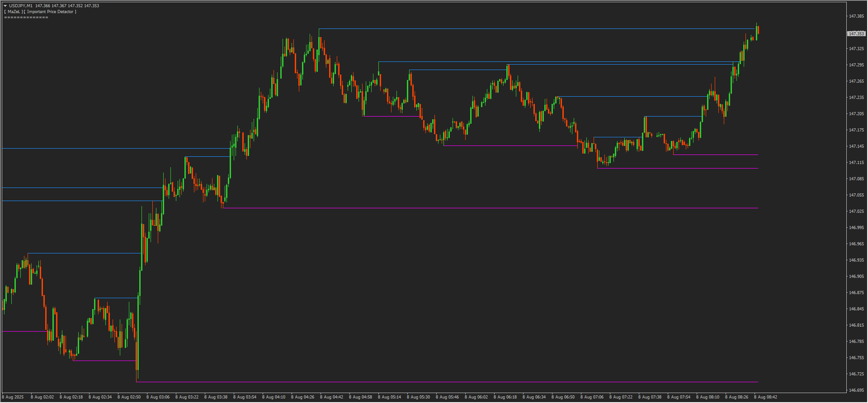The image size is (868, 403).
Task: Click the 147.085 price scale label
Action: point(856,179)
